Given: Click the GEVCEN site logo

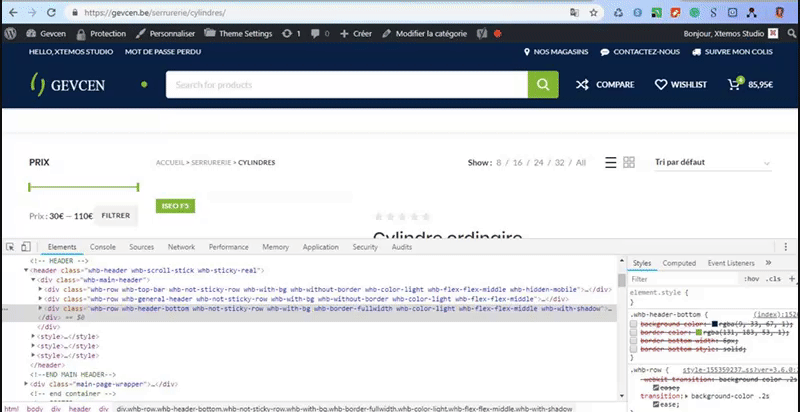Looking at the screenshot, I should [x=67, y=85].
